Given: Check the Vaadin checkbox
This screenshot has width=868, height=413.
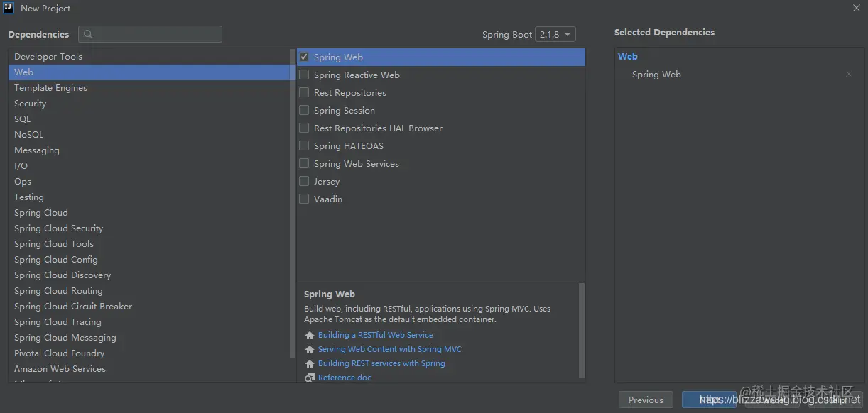Looking at the screenshot, I should [x=304, y=199].
